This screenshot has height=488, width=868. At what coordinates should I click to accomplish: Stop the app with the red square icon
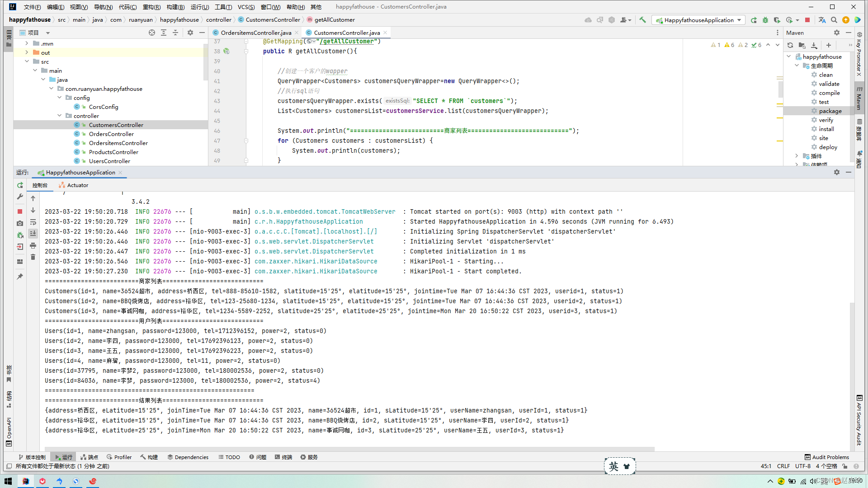coord(807,20)
